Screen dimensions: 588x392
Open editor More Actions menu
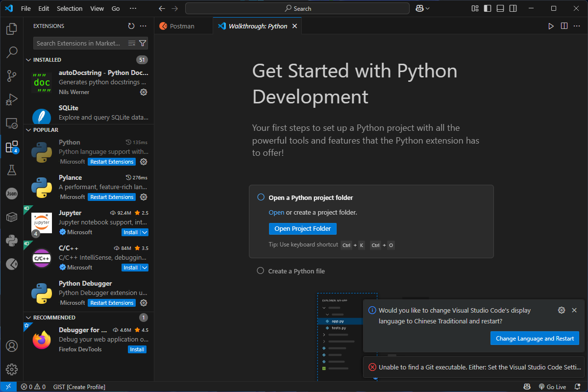tap(577, 26)
